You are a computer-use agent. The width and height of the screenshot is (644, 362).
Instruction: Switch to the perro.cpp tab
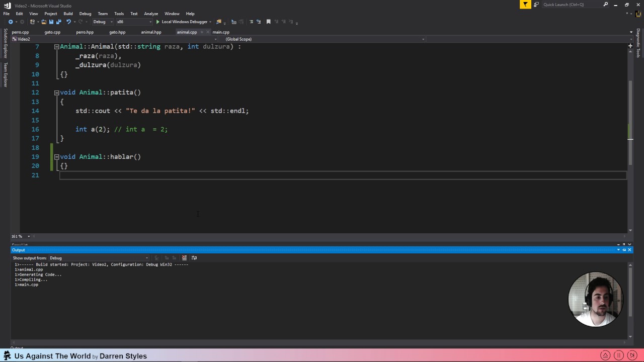point(21,32)
